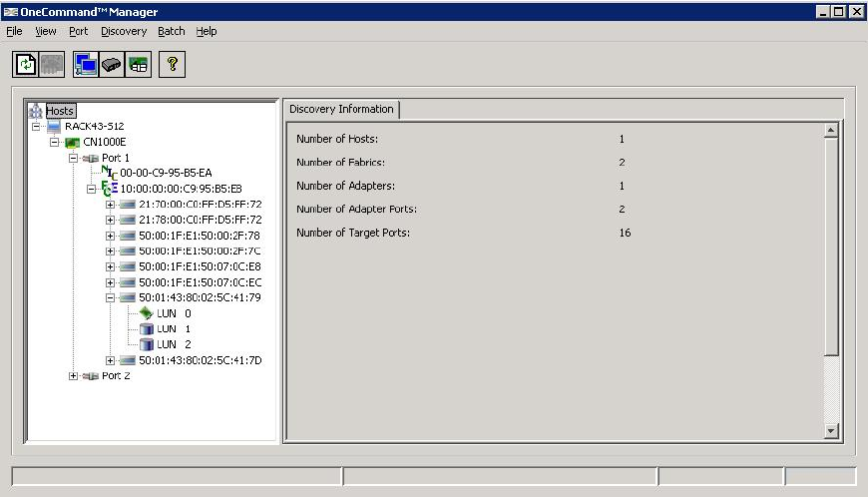Click the target ports value '16'
This screenshot has width=868, height=497.
pos(625,233)
